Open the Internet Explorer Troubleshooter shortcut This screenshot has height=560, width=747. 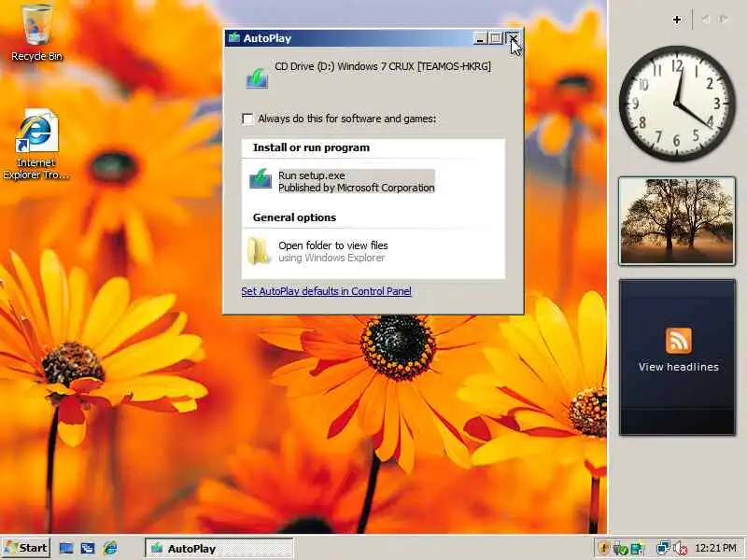(x=36, y=145)
